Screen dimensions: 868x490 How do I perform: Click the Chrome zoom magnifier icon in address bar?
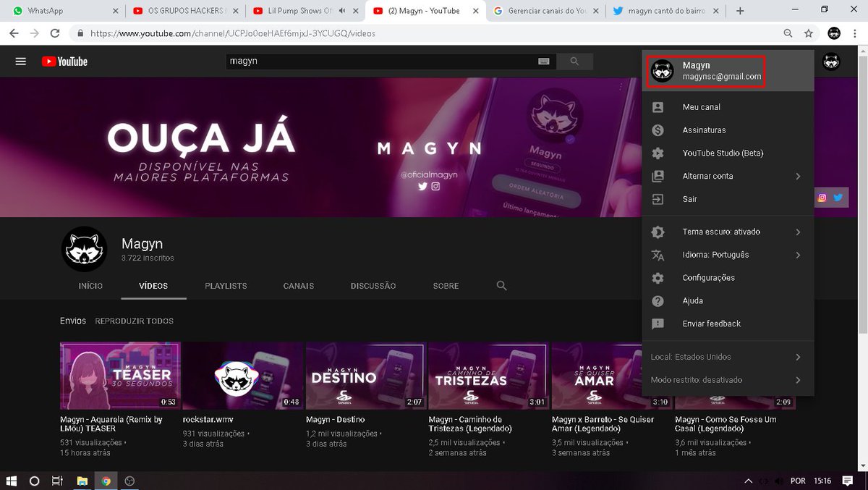pos(788,33)
